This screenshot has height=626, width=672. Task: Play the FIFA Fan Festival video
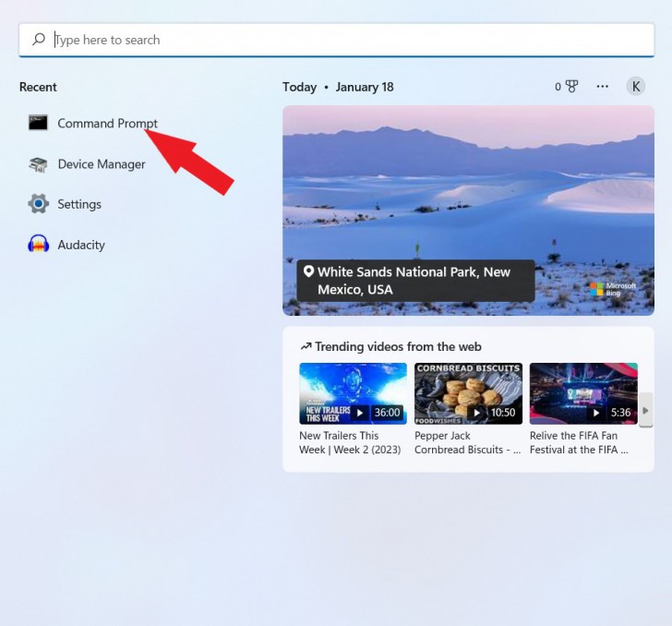595,413
